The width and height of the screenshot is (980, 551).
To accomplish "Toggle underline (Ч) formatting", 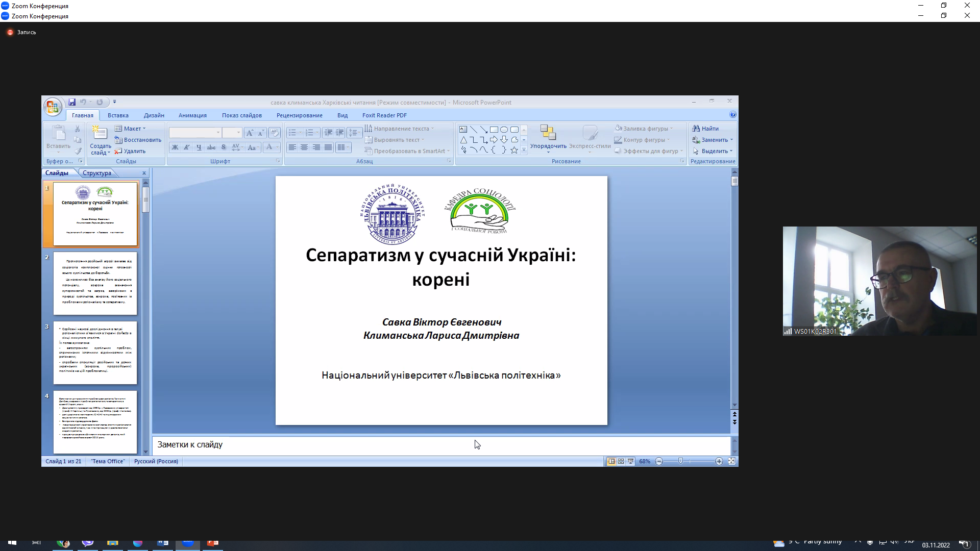I will tap(199, 147).
